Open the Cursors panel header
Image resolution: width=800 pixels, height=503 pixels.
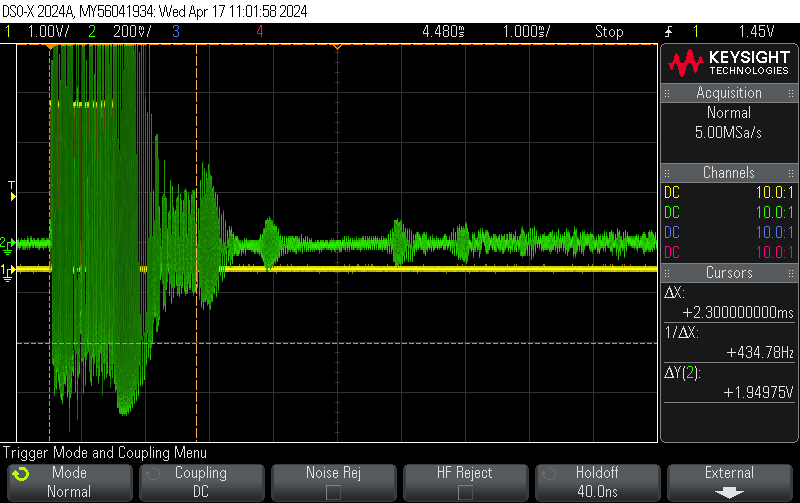[729, 273]
